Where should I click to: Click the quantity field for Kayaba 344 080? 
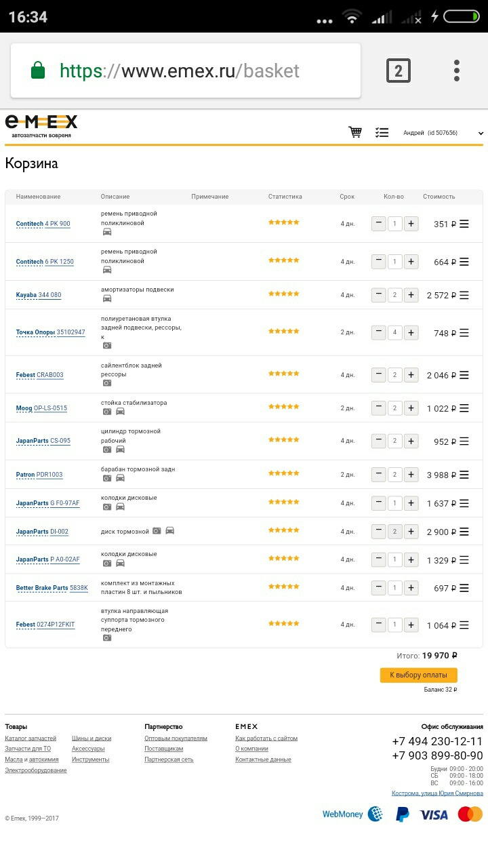coord(394,295)
